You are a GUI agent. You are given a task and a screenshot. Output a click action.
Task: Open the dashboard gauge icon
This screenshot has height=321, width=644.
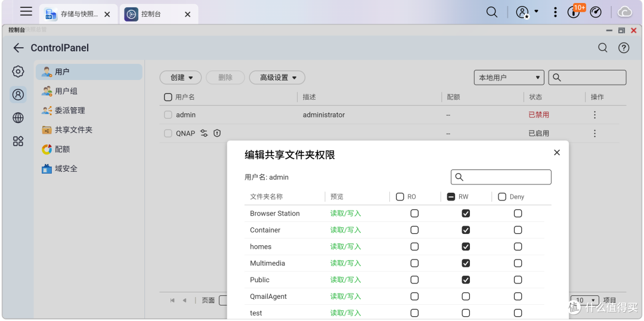point(596,13)
